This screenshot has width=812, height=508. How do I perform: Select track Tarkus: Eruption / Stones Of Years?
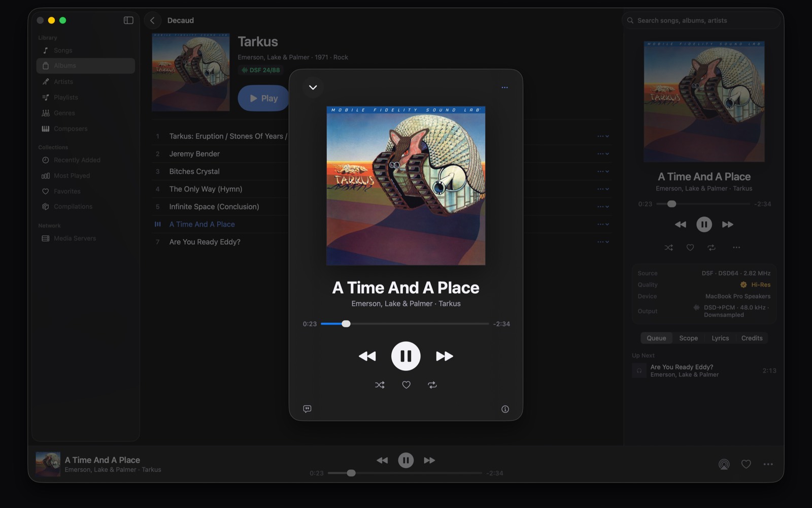[x=228, y=136]
